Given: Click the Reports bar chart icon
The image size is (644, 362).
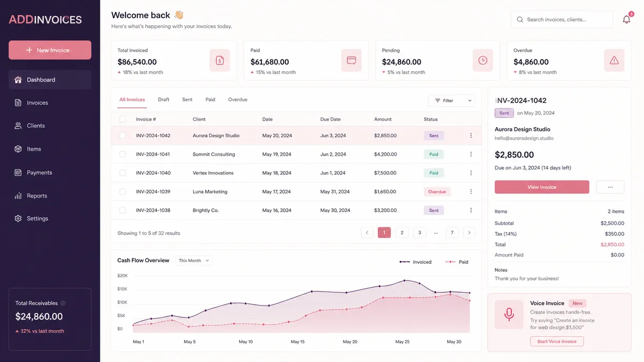Looking at the screenshot, I should point(18,196).
